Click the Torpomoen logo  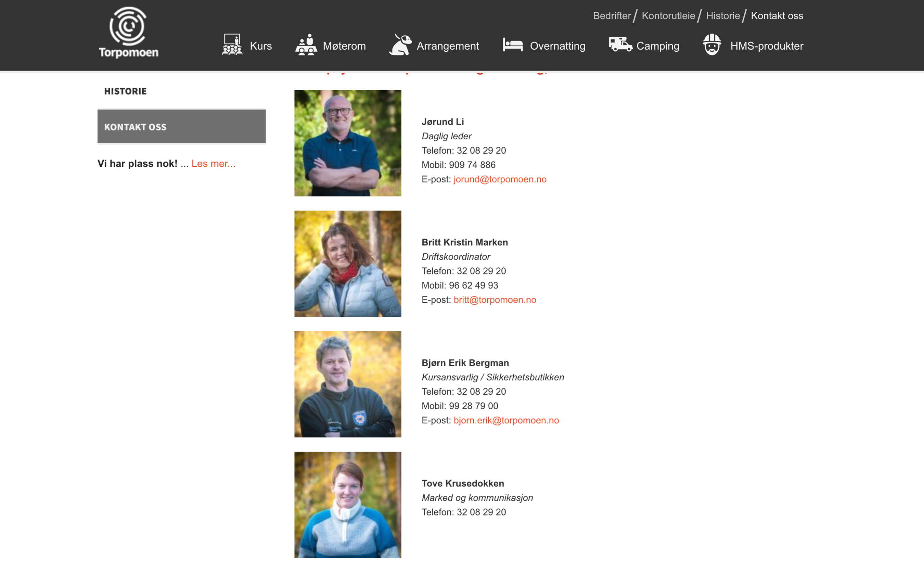pyautogui.click(x=128, y=33)
